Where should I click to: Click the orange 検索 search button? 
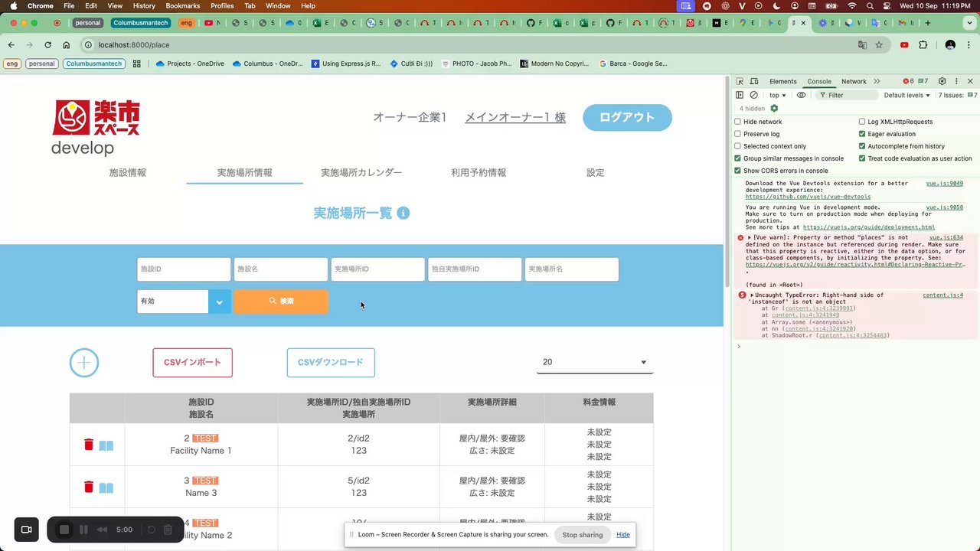(x=281, y=302)
